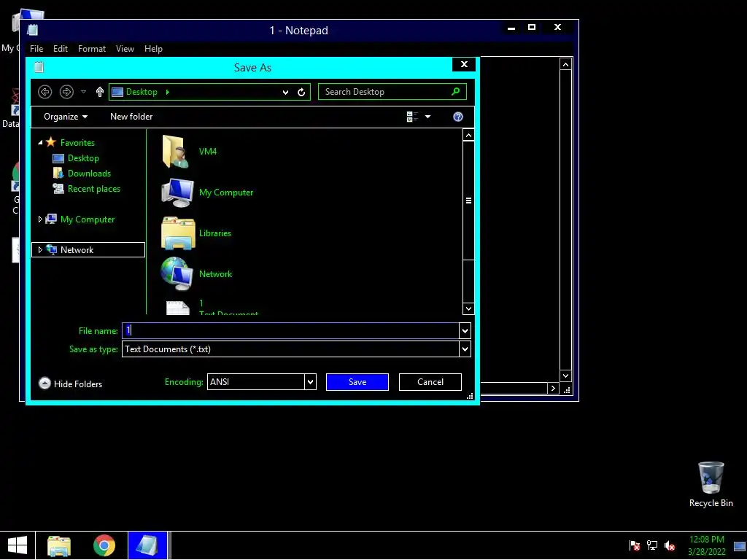Click Desktop breadcrumb in address bar
Screen dimensions: 747x560
coord(142,92)
